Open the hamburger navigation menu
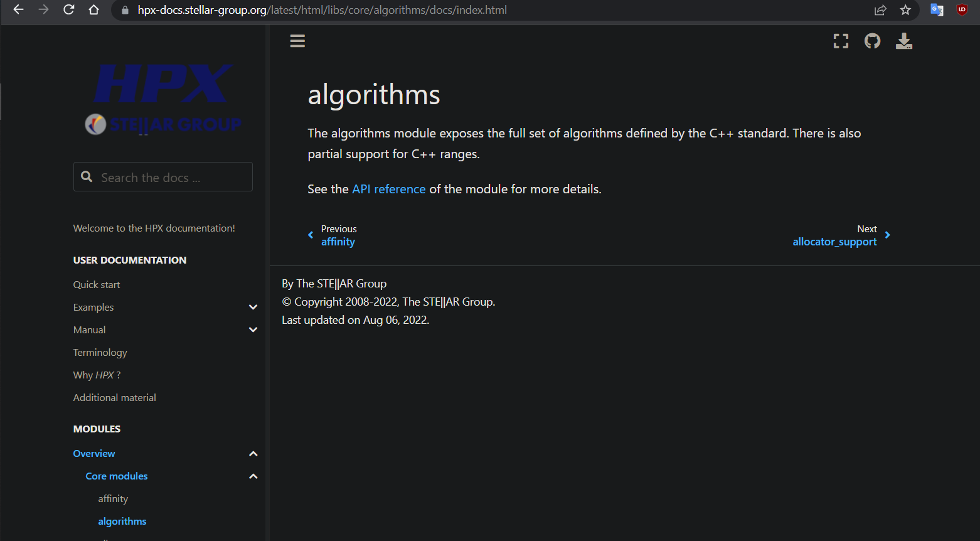This screenshot has height=541, width=980. 297,41
